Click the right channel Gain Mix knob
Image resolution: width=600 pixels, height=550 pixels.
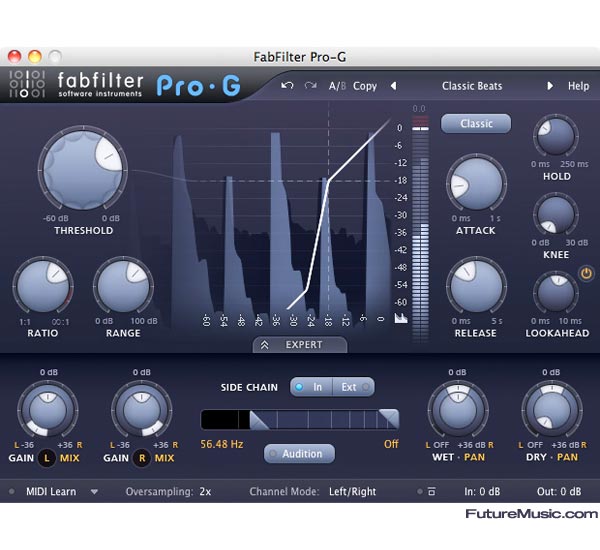click(142, 411)
